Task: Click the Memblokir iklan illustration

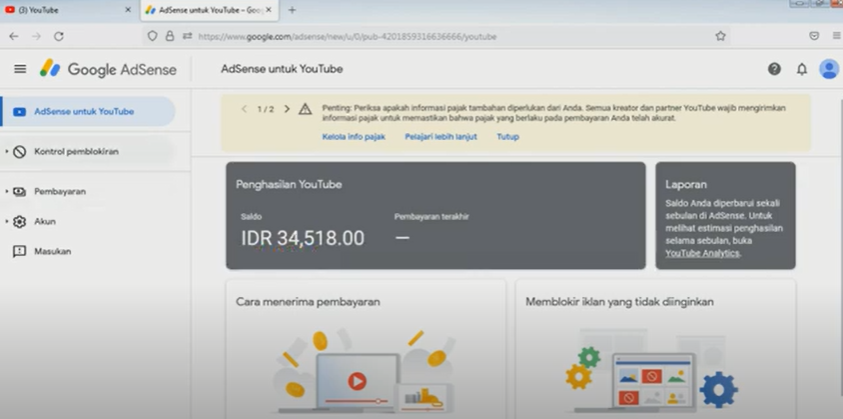Action: tap(652, 370)
